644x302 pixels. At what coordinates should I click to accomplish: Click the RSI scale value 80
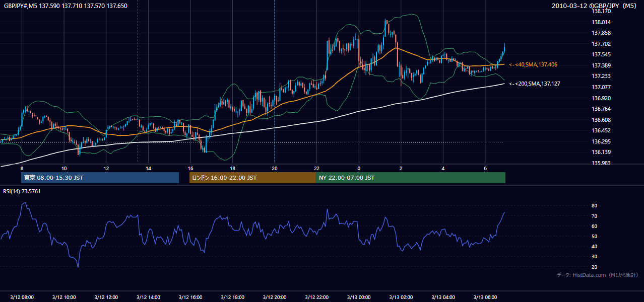click(595, 206)
